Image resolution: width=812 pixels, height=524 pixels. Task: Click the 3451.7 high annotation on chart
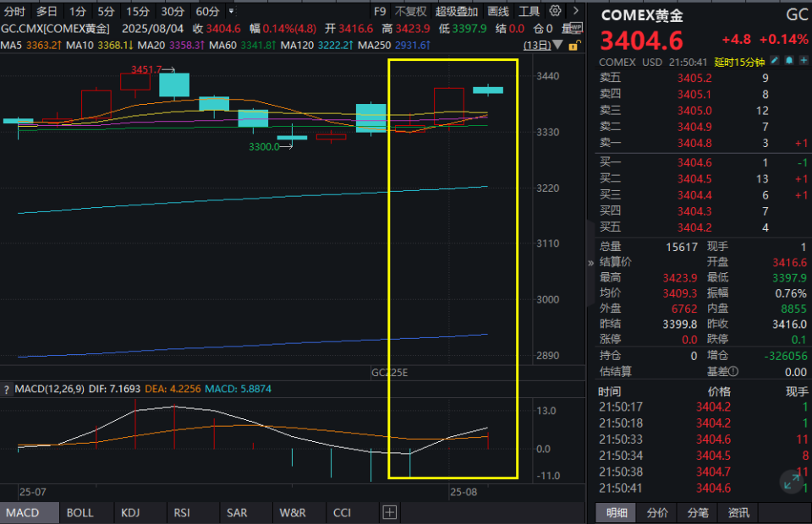pos(146,69)
